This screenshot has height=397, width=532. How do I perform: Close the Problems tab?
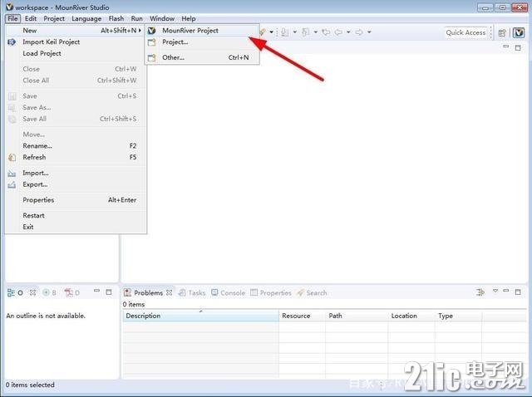[x=170, y=292]
